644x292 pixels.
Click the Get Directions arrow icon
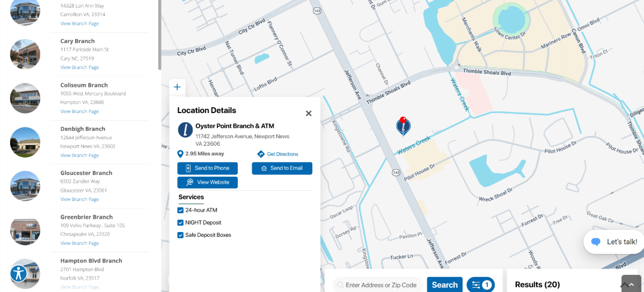point(261,154)
